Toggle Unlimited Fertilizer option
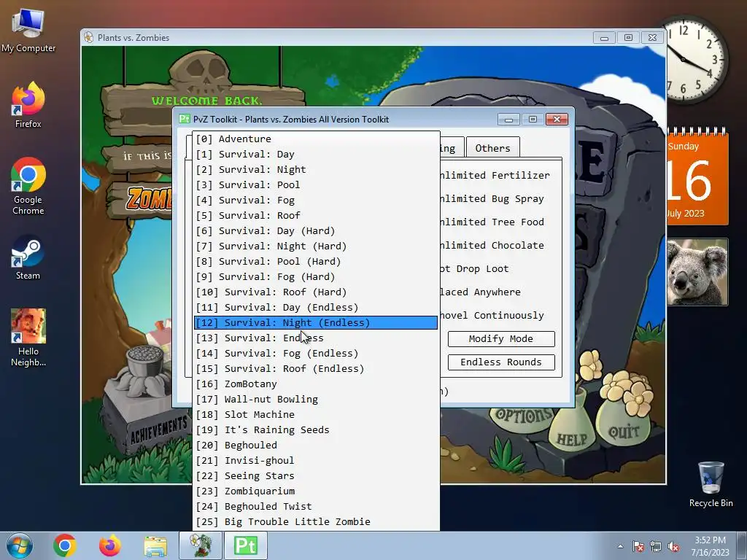Viewport: 747px width, 560px height. coord(495,175)
